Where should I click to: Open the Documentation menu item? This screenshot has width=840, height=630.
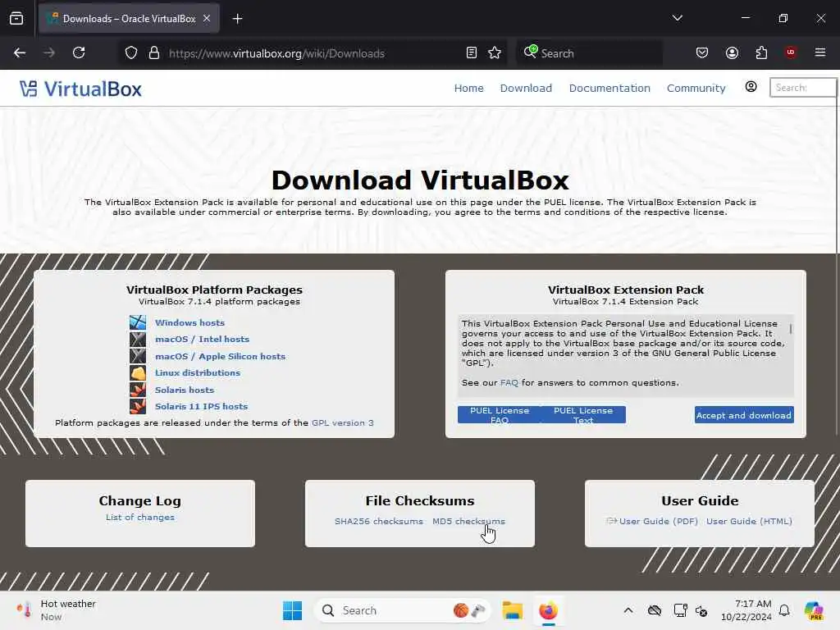point(609,88)
